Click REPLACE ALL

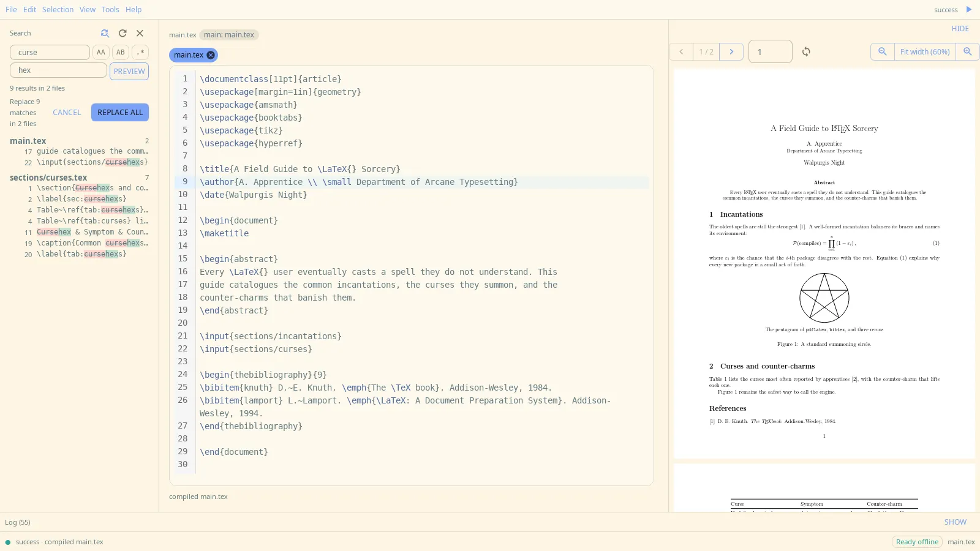(x=120, y=113)
